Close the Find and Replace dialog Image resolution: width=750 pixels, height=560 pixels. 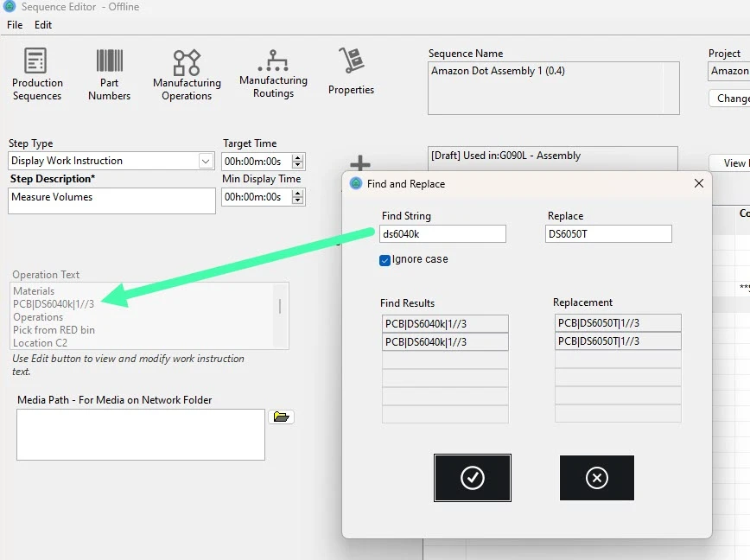coord(698,183)
